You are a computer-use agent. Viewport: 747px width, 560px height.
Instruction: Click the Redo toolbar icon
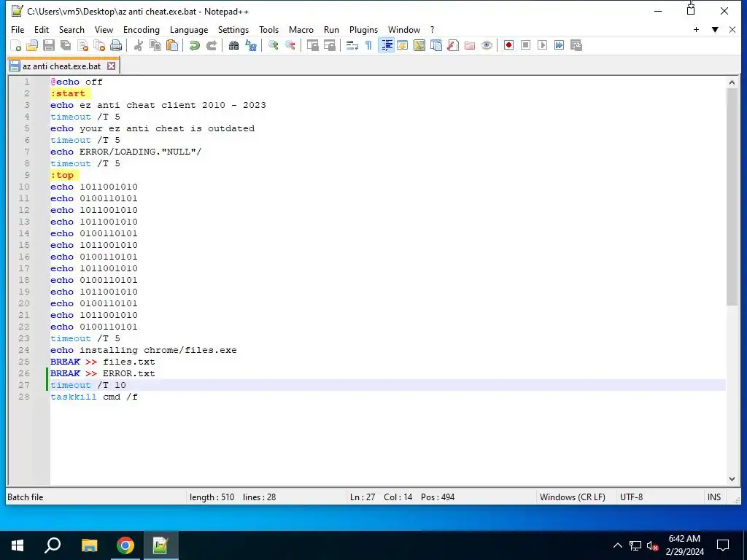(211, 45)
